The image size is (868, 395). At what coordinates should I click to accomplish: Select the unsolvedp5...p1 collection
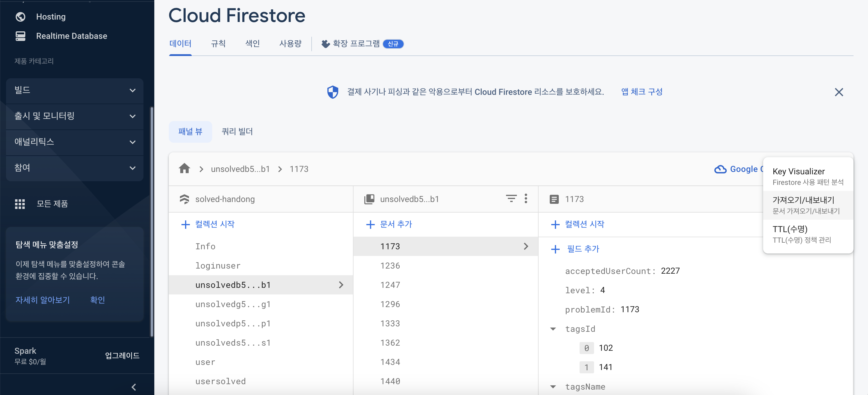click(261, 323)
